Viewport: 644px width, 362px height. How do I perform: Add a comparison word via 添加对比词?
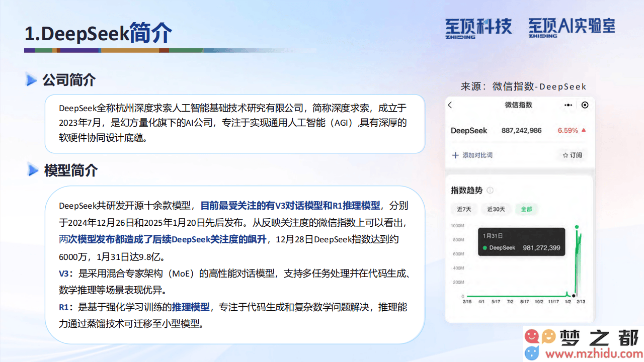tap(472, 155)
